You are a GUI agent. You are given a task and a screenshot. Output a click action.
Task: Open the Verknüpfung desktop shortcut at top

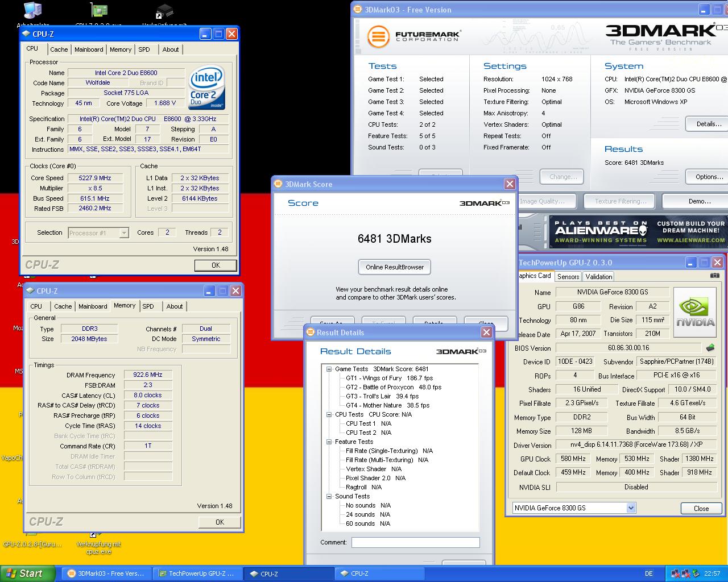(164, 14)
